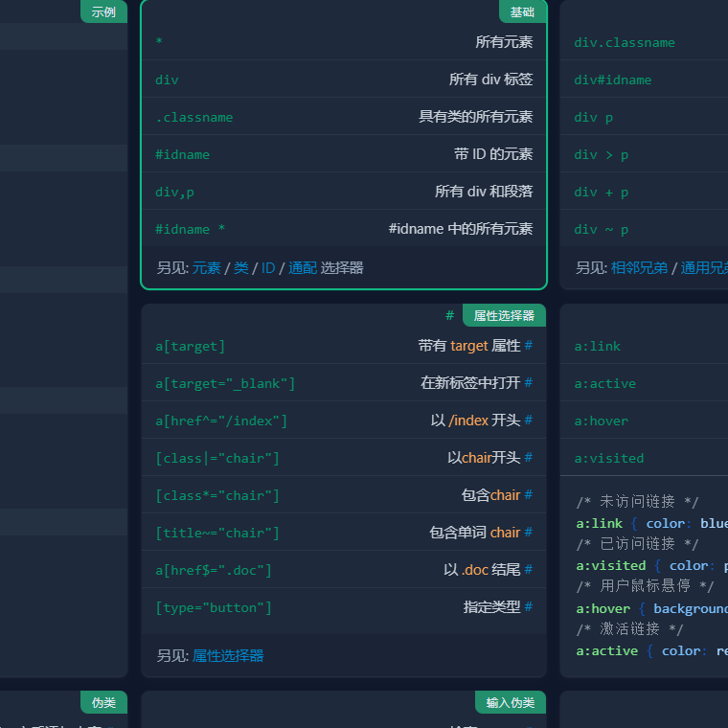
Task: Follow the 类 selector link
Action: (241, 268)
